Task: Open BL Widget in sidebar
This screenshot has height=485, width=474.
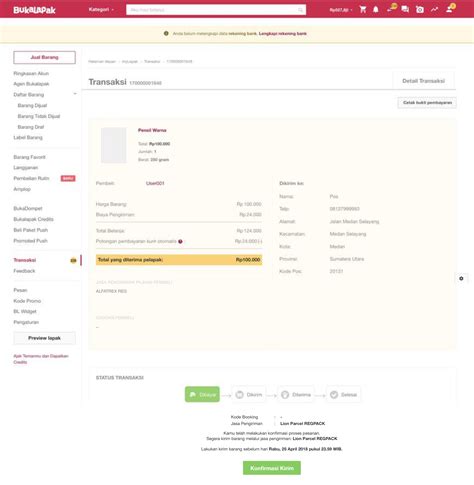Action: click(x=25, y=311)
